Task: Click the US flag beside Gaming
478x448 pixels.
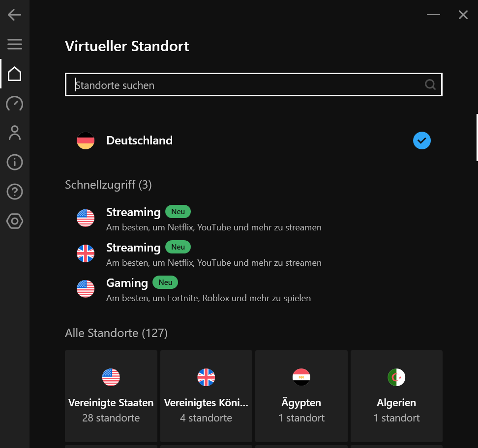Action: pos(86,289)
